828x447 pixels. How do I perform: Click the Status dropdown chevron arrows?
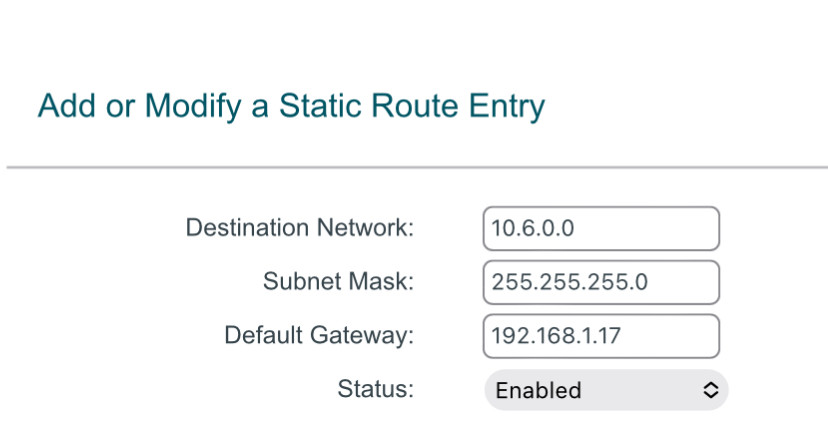tap(710, 390)
